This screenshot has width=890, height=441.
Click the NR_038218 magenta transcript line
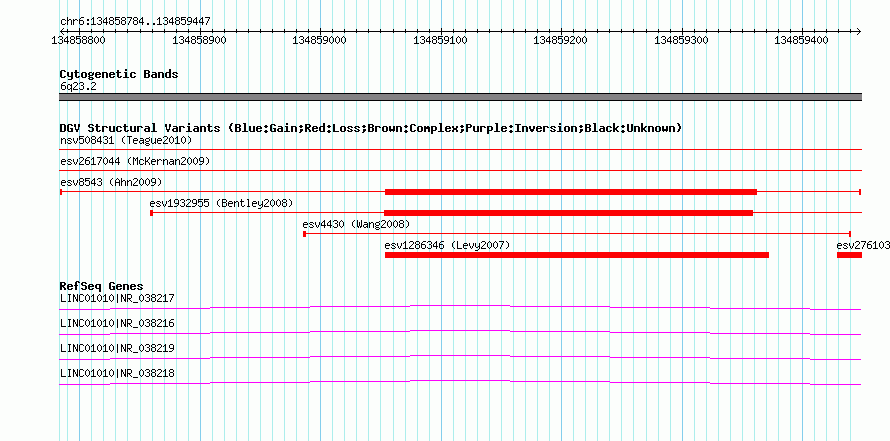coord(460,382)
